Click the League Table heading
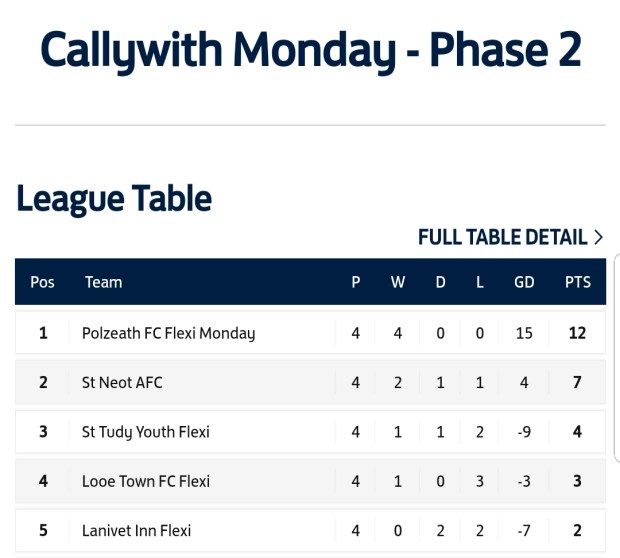The width and height of the screenshot is (620, 558). pyautogui.click(x=114, y=198)
